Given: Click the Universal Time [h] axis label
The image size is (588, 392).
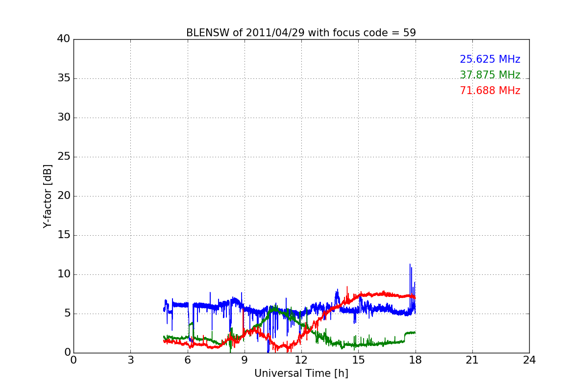Looking at the screenshot, I should point(301,373).
